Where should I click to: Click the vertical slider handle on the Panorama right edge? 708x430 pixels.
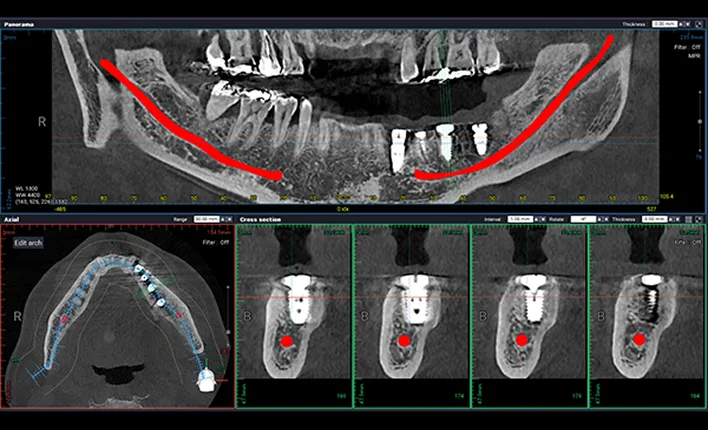click(700, 122)
